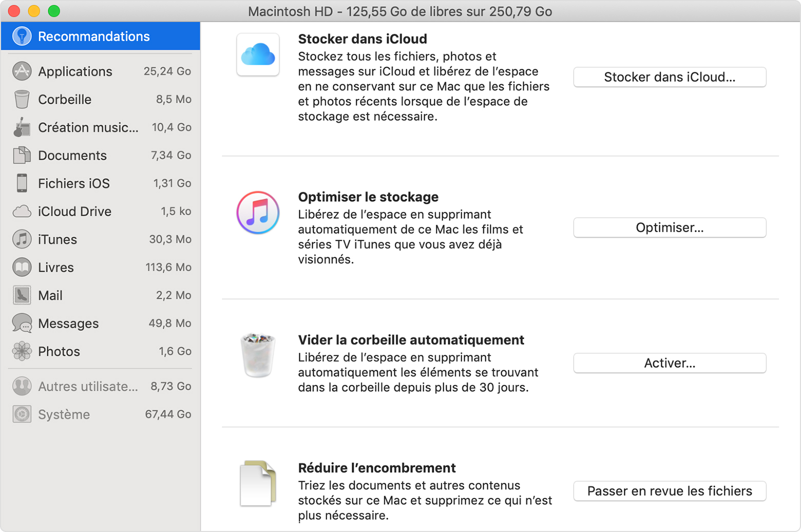This screenshot has width=801, height=532.
Task: Click the Optimiser… button
Action: pyautogui.click(x=670, y=227)
